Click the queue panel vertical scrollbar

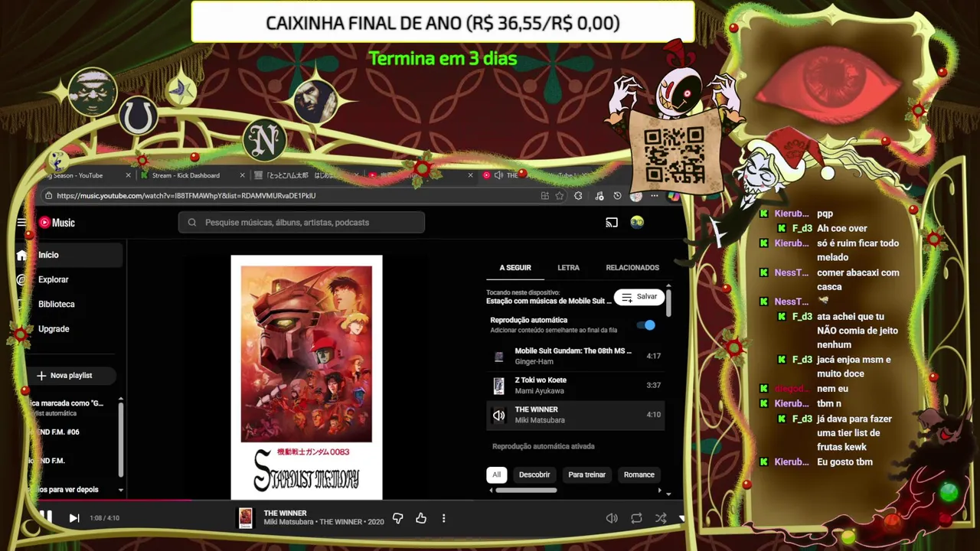668,302
